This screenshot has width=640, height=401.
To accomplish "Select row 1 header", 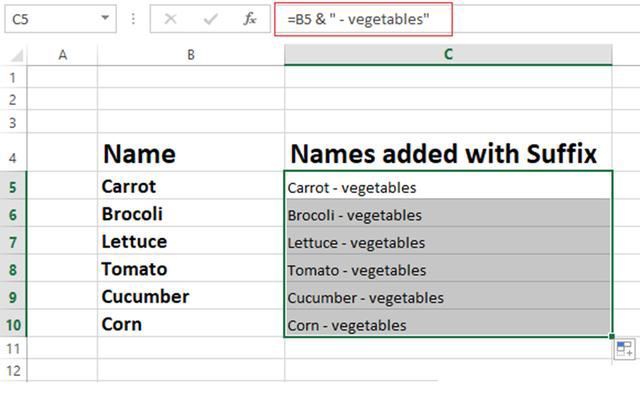I will tap(13, 77).
